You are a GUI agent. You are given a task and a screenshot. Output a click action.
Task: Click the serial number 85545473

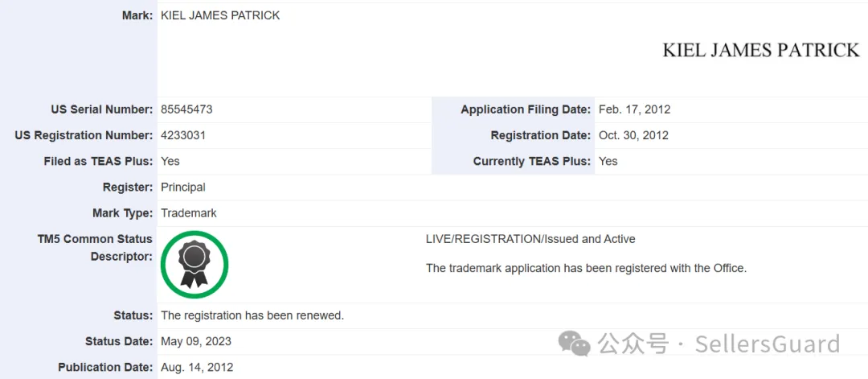coord(186,109)
